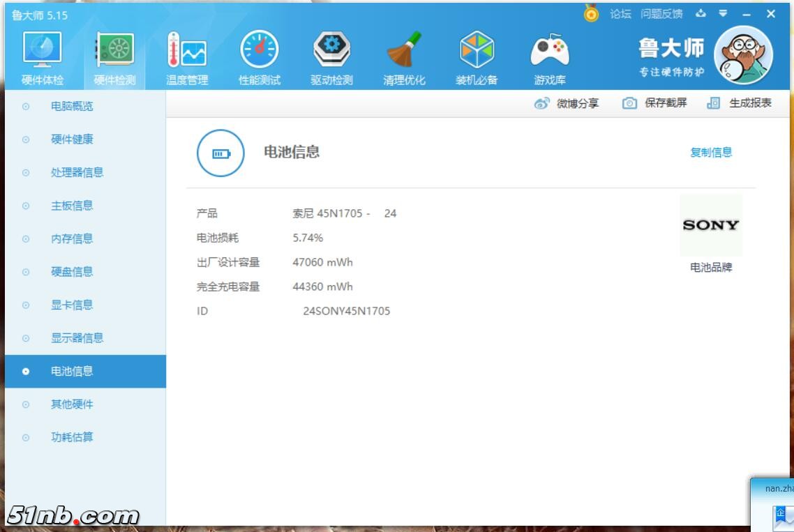This screenshot has width=794, height=532.
Task: Switch to 硬盘信息 in the sidebar
Action: click(x=72, y=272)
